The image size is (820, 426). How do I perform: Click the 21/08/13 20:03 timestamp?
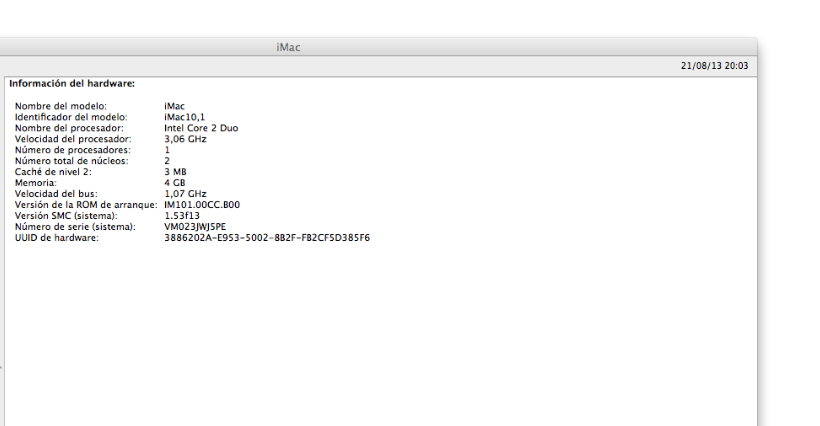tap(714, 66)
